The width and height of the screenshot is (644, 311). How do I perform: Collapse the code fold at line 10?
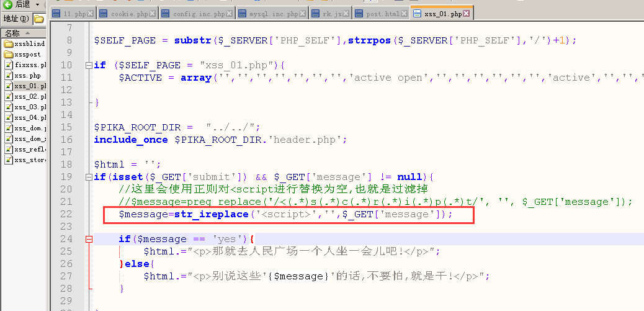89,65
